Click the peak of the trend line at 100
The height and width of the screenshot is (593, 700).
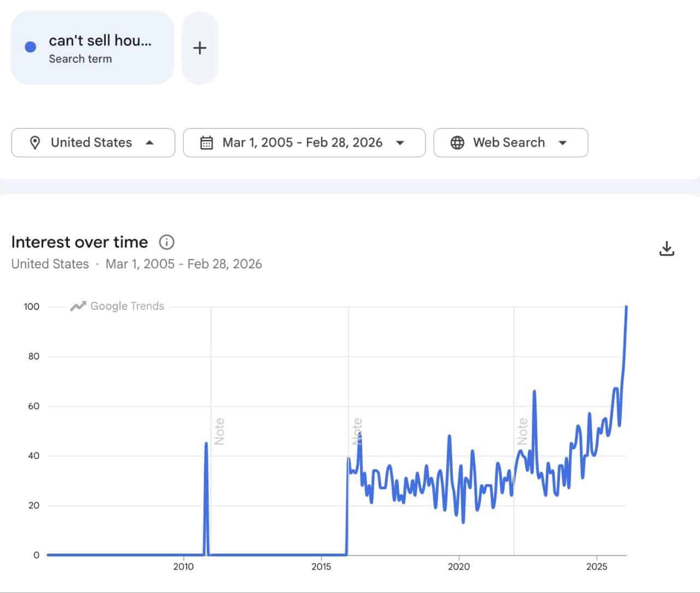(627, 307)
